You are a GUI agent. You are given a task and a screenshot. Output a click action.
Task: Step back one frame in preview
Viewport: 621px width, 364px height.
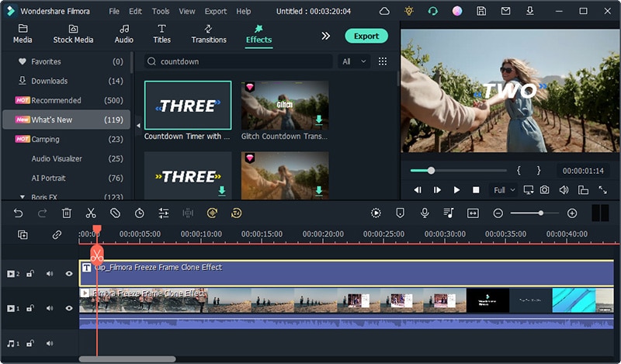coord(418,190)
